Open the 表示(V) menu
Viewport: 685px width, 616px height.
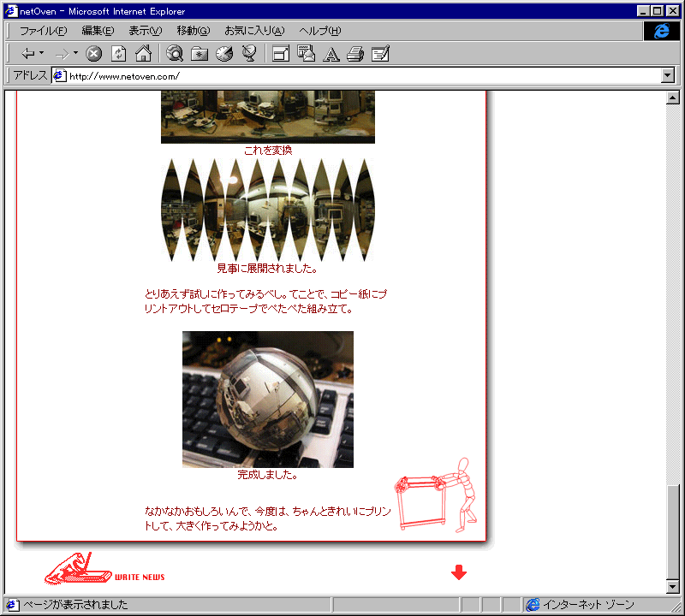click(145, 31)
